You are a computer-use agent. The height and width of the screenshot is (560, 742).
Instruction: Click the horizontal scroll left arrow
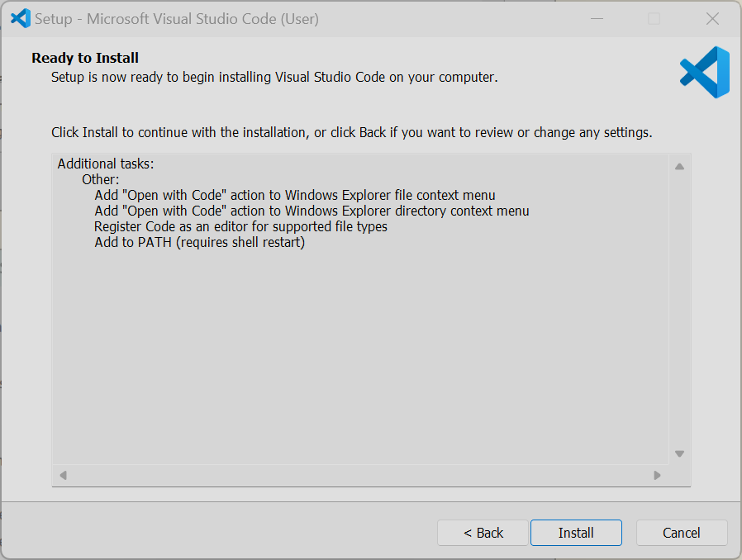coord(63,475)
